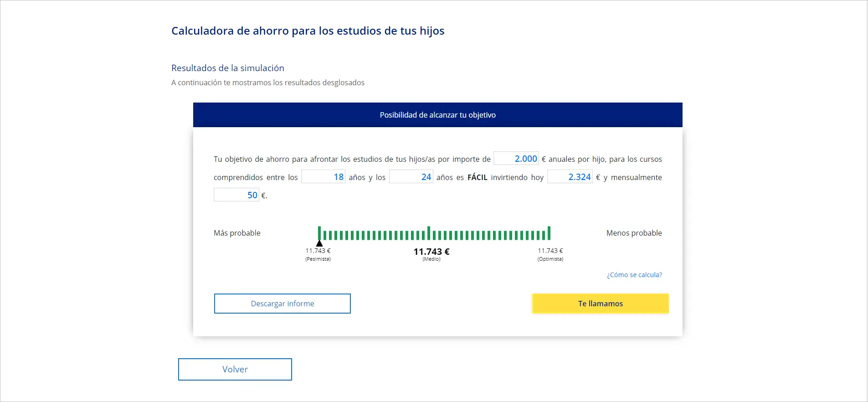Image resolution: width=868 pixels, height=402 pixels.
Task: Click the annual amount field showing 2.000
Action: [516, 159]
